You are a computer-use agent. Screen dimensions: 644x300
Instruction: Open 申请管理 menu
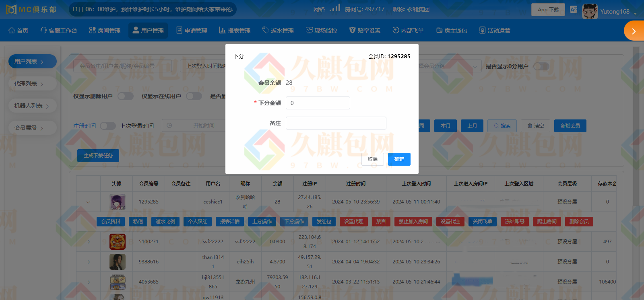pyautogui.click(x=192, y=31)
